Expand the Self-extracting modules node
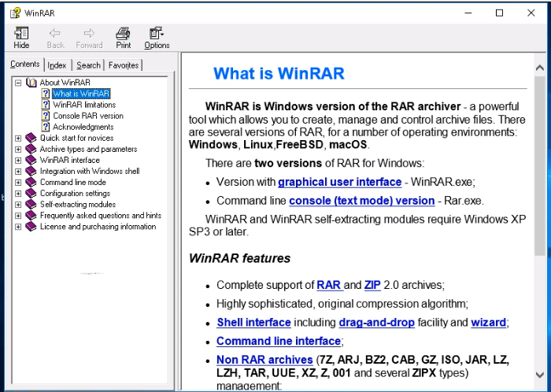This screenshot has width=551, height=392. (x=18, y=205)
